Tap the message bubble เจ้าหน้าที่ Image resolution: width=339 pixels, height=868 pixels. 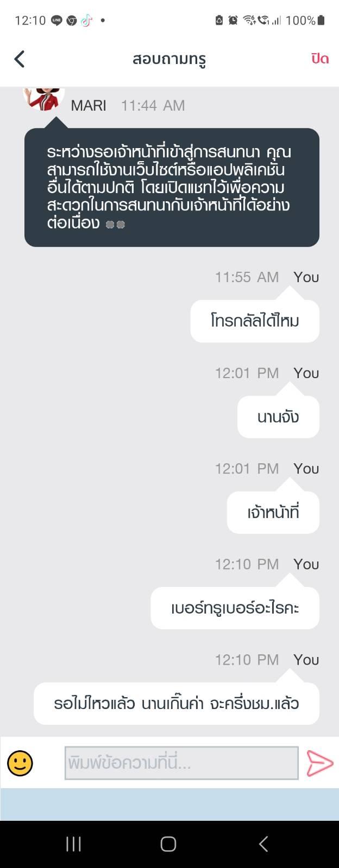point(273,512)
